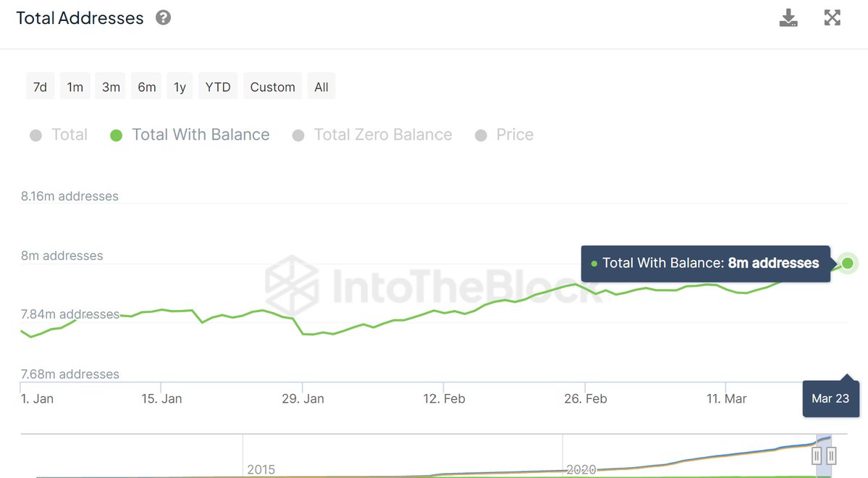This screenshot has height=478, width=868.
Task: Toggle the Price series legend
Action: point(505,135)
